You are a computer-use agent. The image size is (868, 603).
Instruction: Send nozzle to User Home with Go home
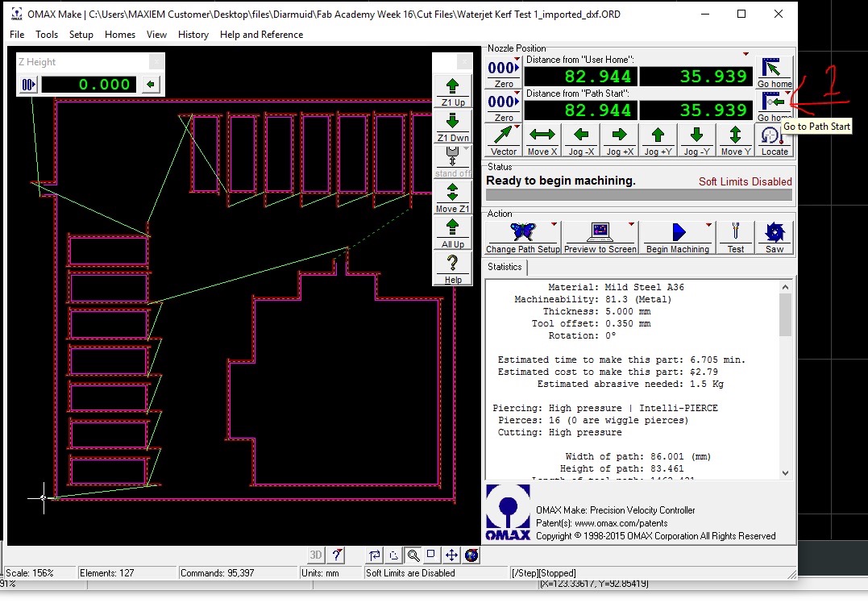coord(774,73)
